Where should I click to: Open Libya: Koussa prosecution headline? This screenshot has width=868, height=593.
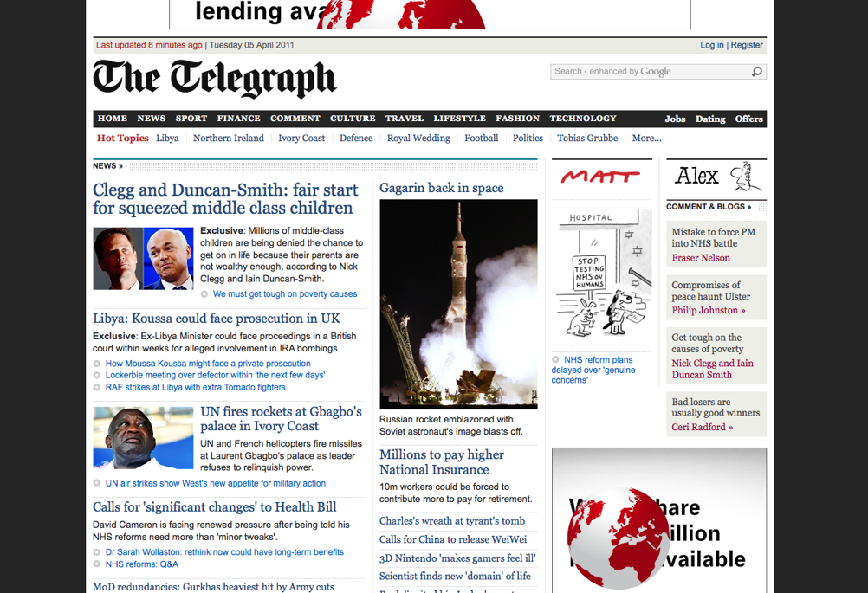tap(217, 319)
